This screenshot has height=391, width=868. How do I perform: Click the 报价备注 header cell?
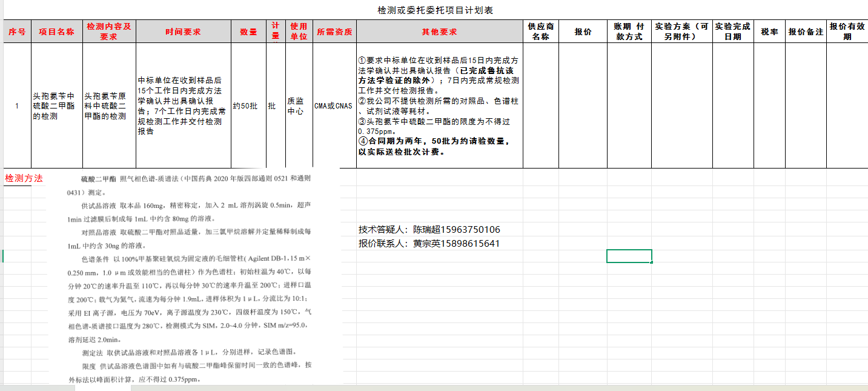click(806, 32)
